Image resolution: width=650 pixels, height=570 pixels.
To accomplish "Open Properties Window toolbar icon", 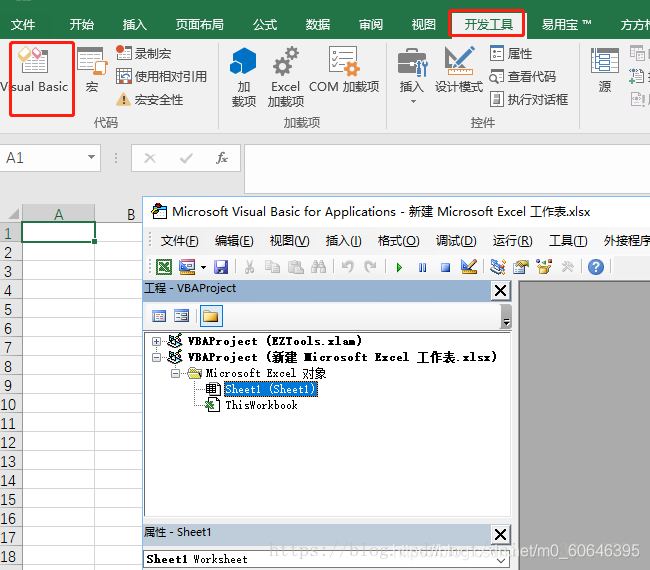I will (521, 267).
